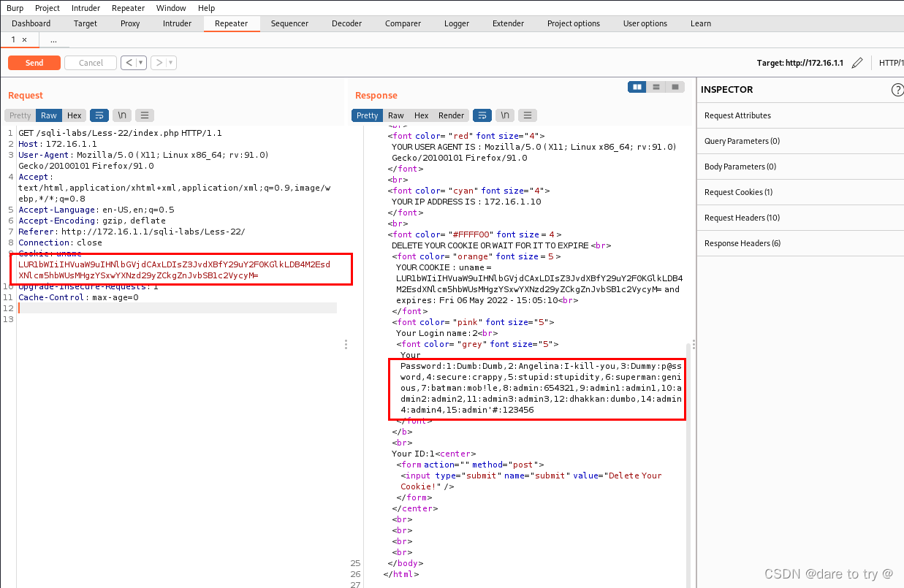Switch to the Intruder tool tab
The height and width of the screenshot is (588, 904).
[177, 23]
